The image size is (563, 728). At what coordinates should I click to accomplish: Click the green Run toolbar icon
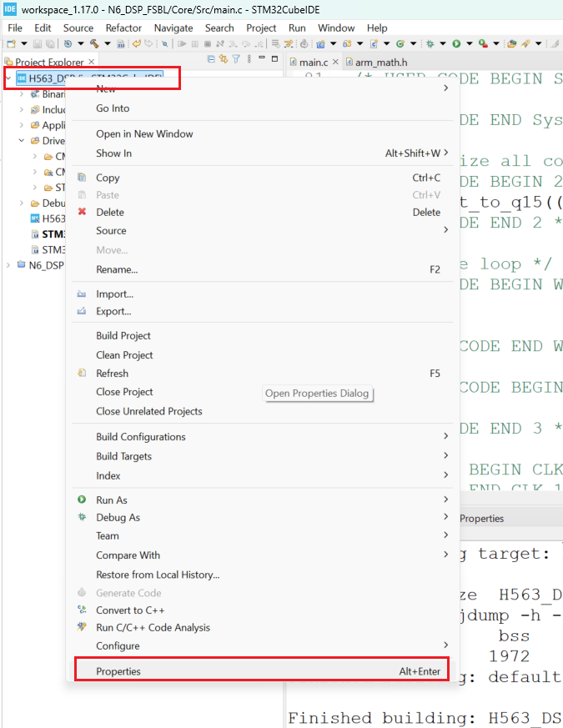(456, 43)
